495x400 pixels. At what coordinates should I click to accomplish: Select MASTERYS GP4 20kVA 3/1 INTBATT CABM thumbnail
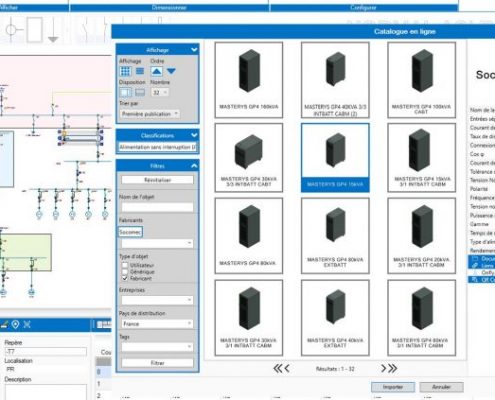point(421,236)
